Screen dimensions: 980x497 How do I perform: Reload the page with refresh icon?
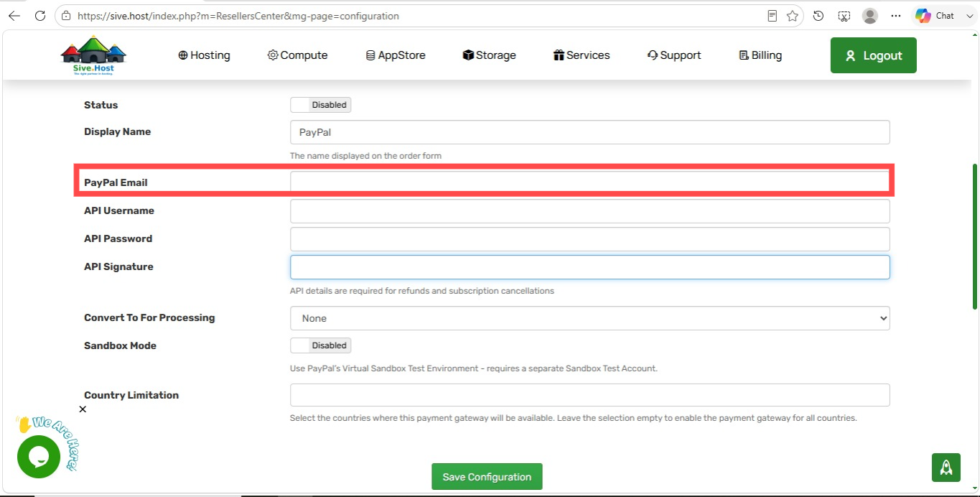click(x=40, y=16)
